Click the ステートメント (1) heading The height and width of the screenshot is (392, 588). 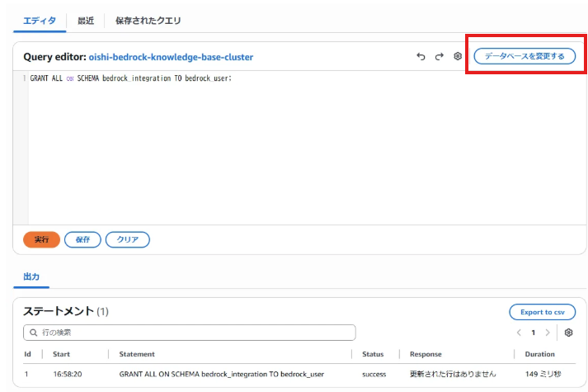66,311
